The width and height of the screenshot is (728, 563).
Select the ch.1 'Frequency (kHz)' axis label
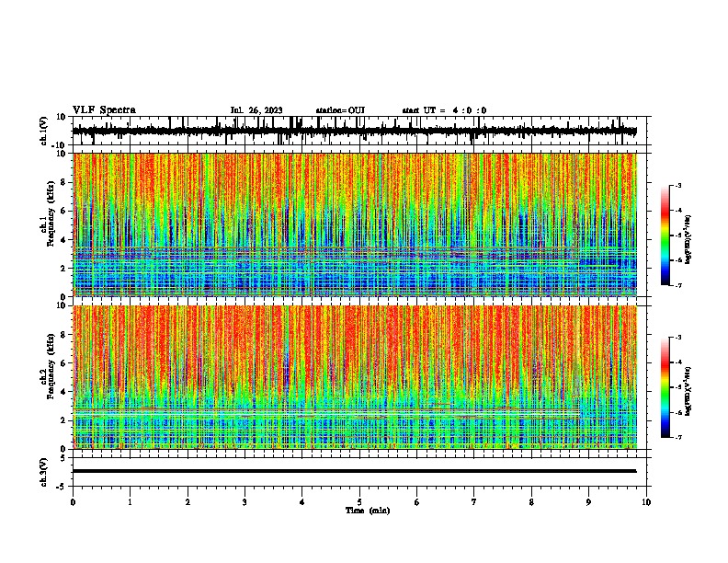click(51, 214)
